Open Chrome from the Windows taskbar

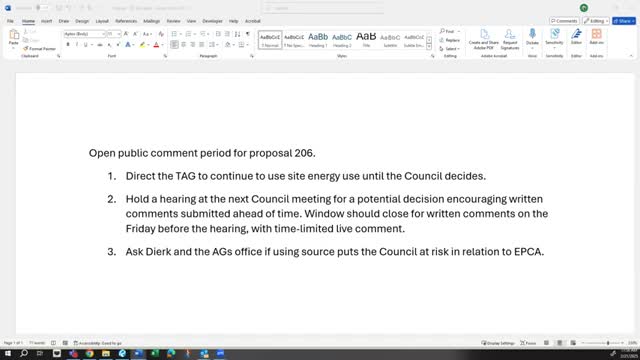(x=89, y=353)
